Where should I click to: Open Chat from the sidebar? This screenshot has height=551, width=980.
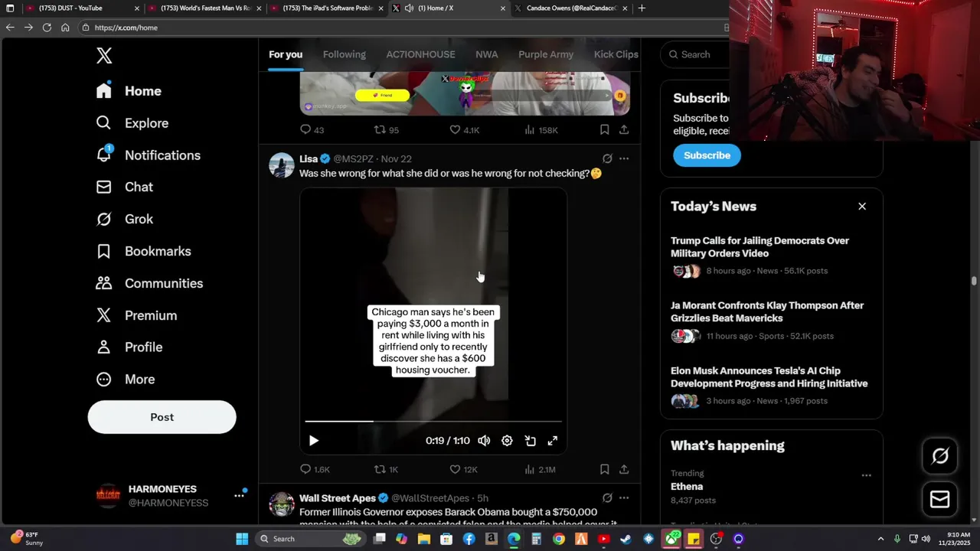click(124, 187)
